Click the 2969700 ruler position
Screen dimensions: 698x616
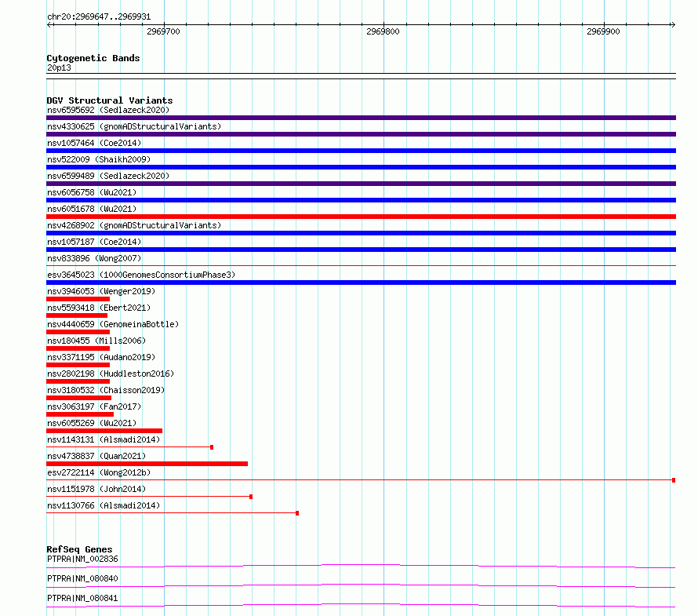pos(163,31)
